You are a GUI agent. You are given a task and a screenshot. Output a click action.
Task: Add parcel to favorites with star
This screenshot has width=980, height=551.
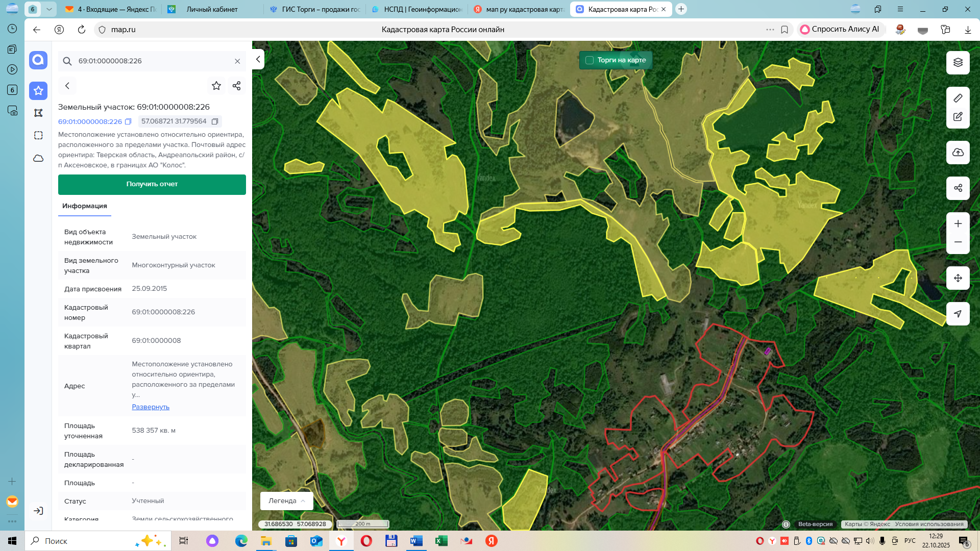(216, 86)
